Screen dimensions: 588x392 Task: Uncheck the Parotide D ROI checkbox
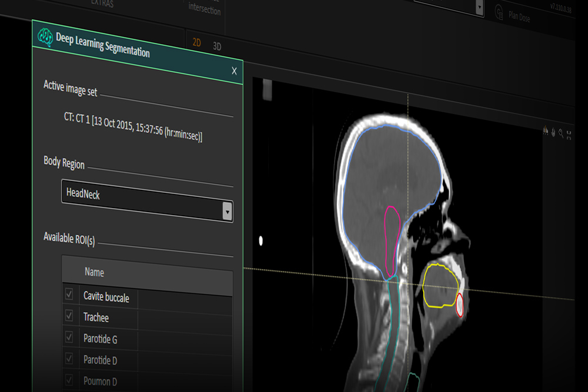click(69, 359)
